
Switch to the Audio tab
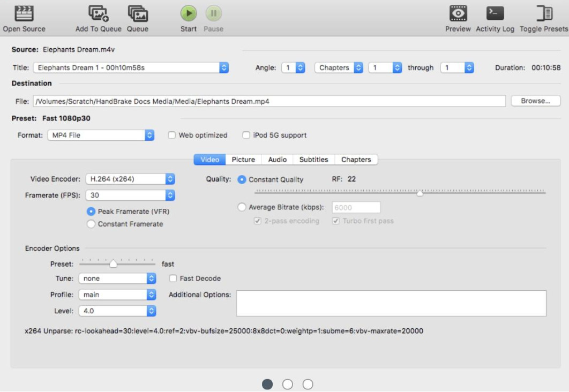[277, 160]
